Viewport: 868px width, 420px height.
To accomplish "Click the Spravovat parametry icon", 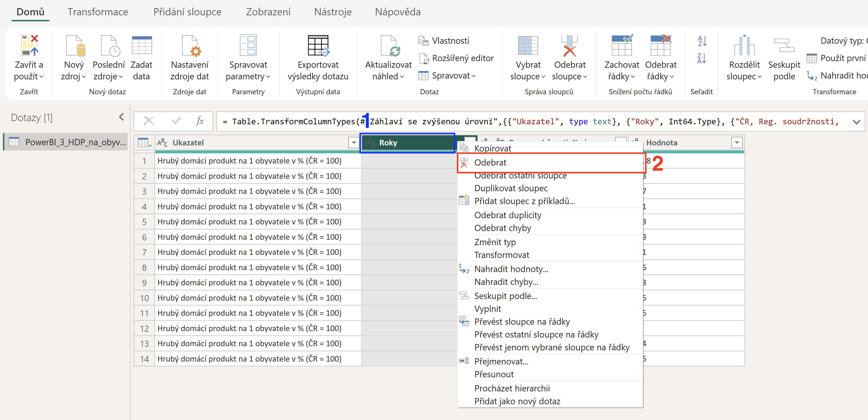I will [x=248, y=45].
